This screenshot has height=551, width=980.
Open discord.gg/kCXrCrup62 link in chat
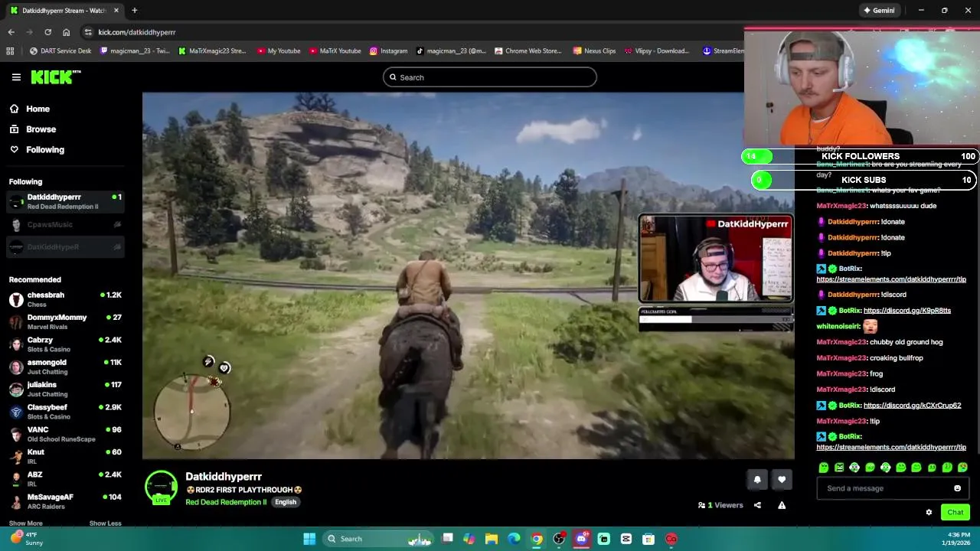pyautogui.click(x=912, y=406)
